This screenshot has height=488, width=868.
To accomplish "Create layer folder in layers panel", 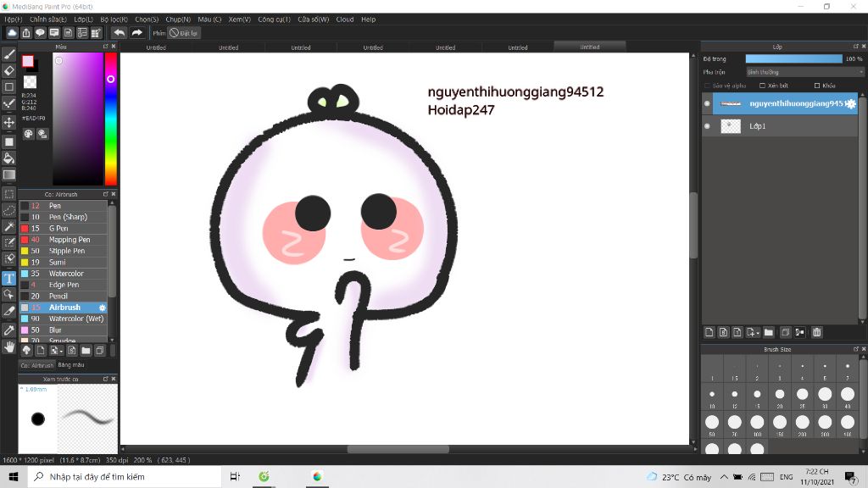I will coord(768,332).
